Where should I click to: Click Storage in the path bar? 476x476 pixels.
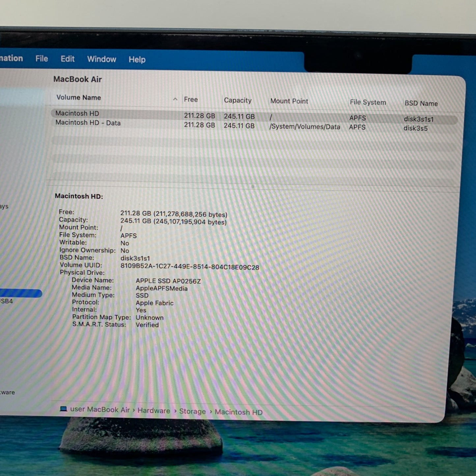[x=192, y=411]
